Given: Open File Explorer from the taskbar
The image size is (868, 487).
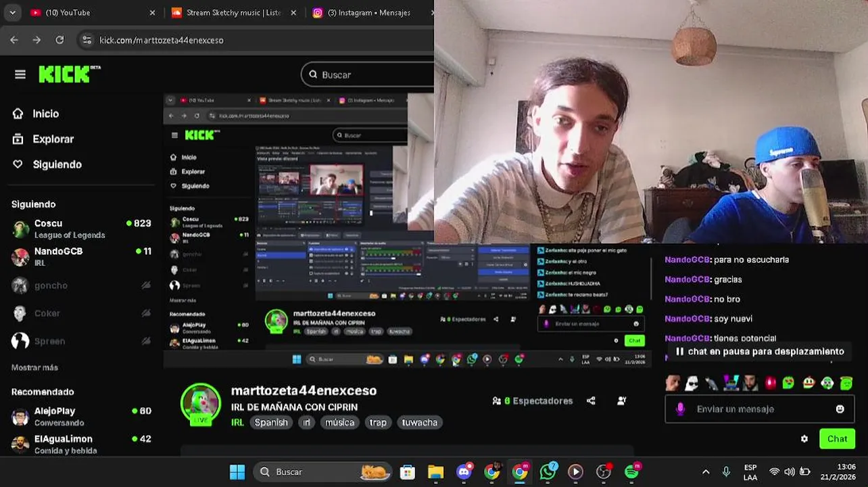Looking at the screenshot, I should click(x=435, y=471).
